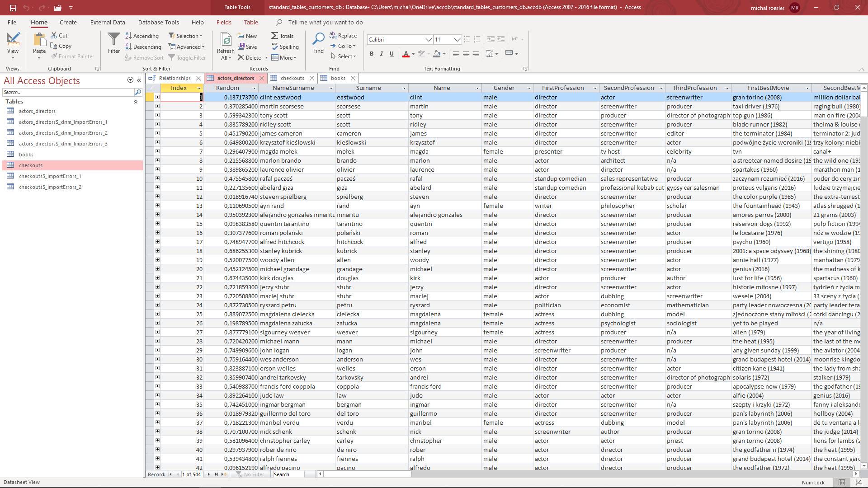Sort records Descending

143,47
